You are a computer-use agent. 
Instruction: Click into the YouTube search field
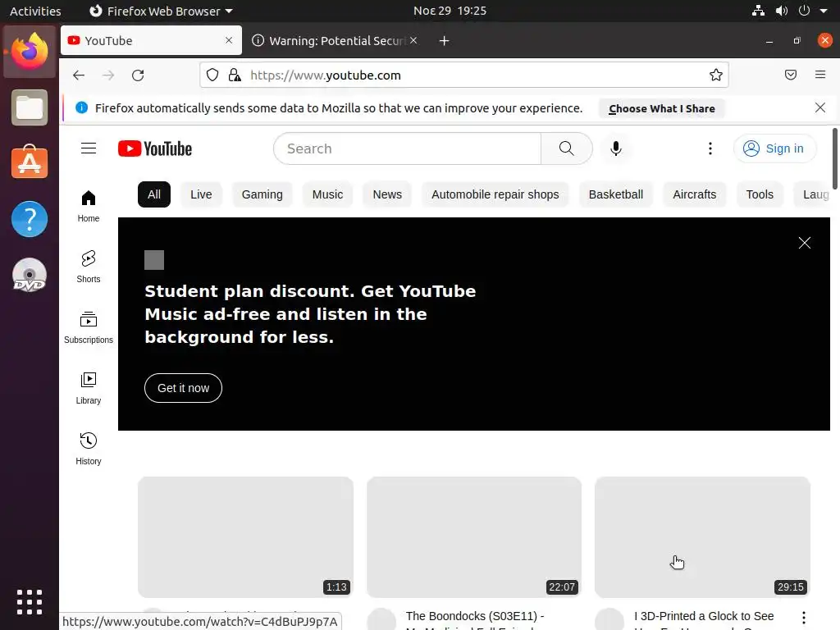[407, 148]
